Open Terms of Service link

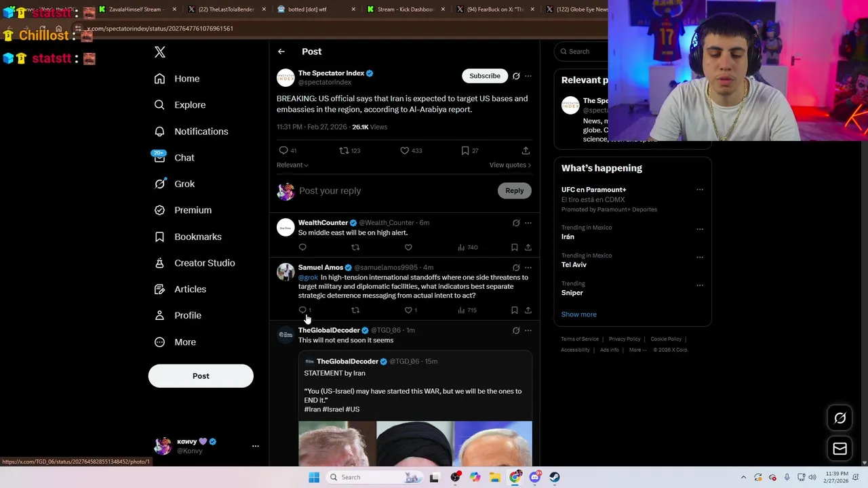pyautogui.click(x=580, y=339)
